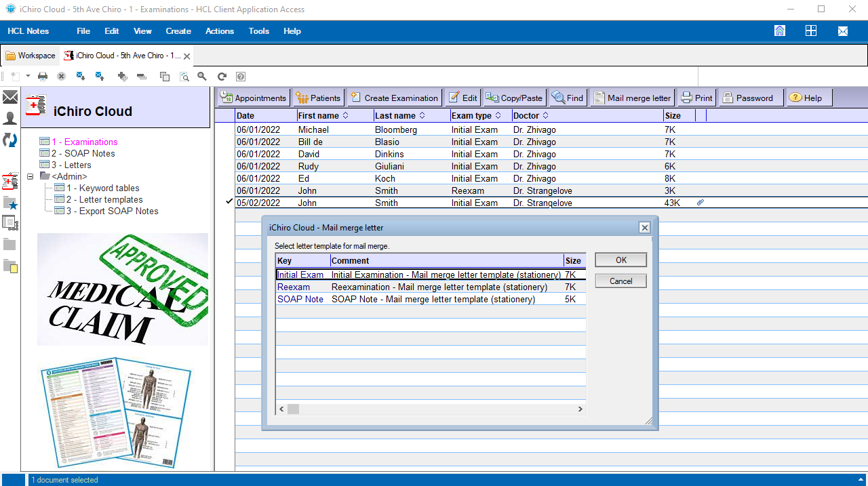The image size is (868, 486).
Task: Click Cancel in the Mail merge letter dialog
Action: (620, 281)
